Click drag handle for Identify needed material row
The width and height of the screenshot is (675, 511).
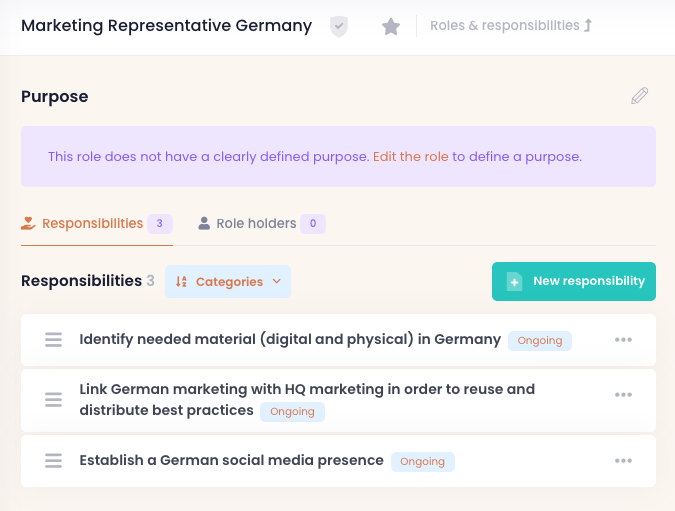54,340
